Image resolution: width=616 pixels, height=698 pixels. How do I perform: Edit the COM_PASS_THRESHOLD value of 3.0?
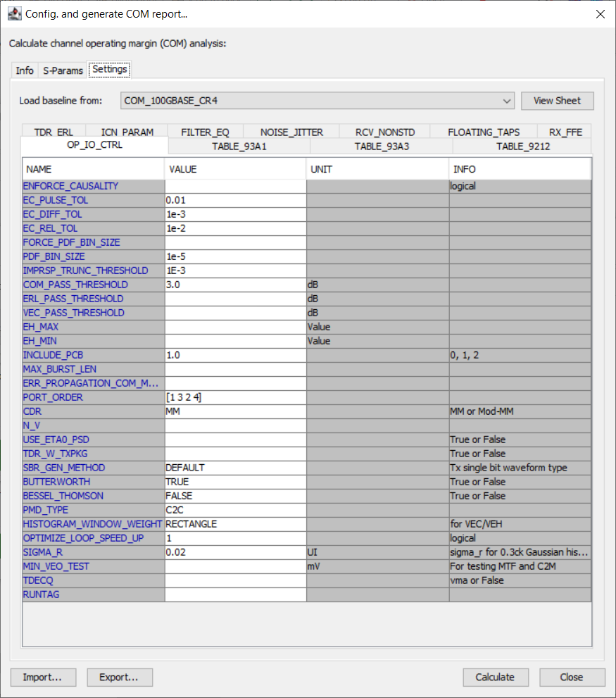pyautogui.click(x=232, y=284)
